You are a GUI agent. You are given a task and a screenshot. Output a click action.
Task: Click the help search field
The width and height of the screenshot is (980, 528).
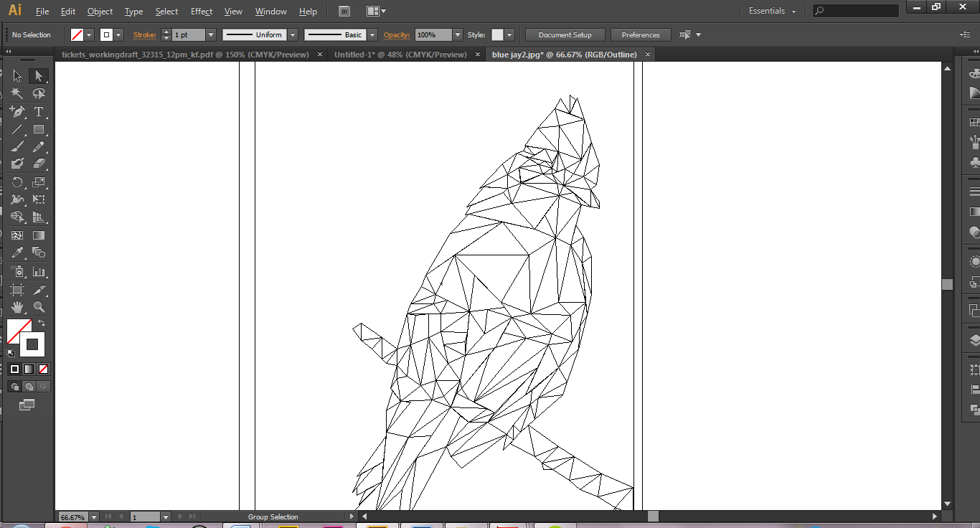(856, 11)
